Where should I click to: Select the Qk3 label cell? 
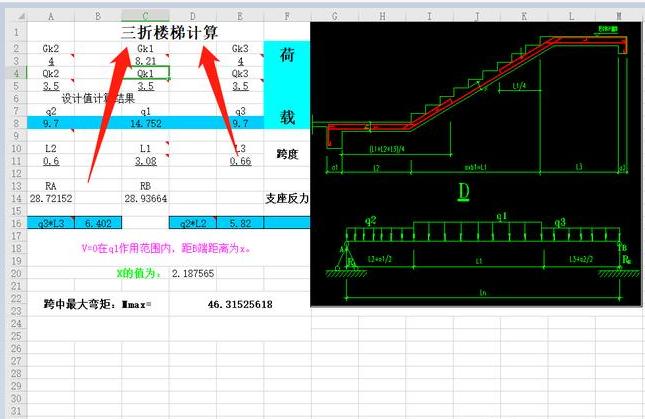pyautogui.click(x=240, y=73)
